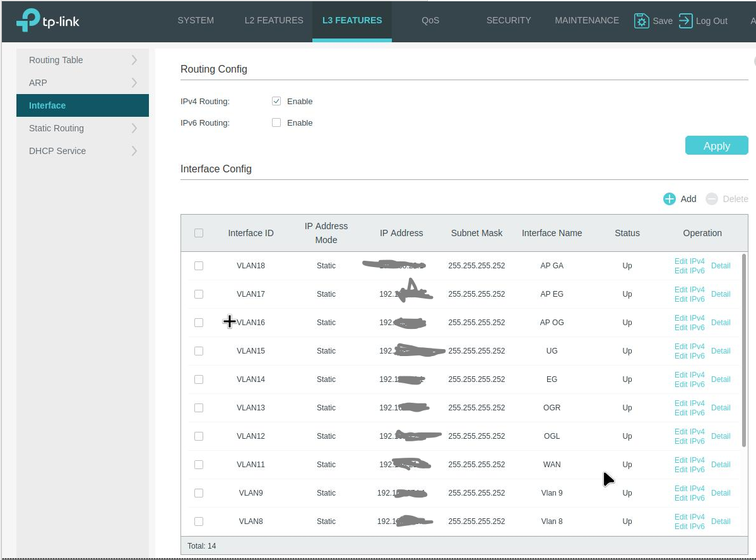Check the VLAN18 row checkbox
This screenshot has height=560, width=756.
(x=199, y=266)
